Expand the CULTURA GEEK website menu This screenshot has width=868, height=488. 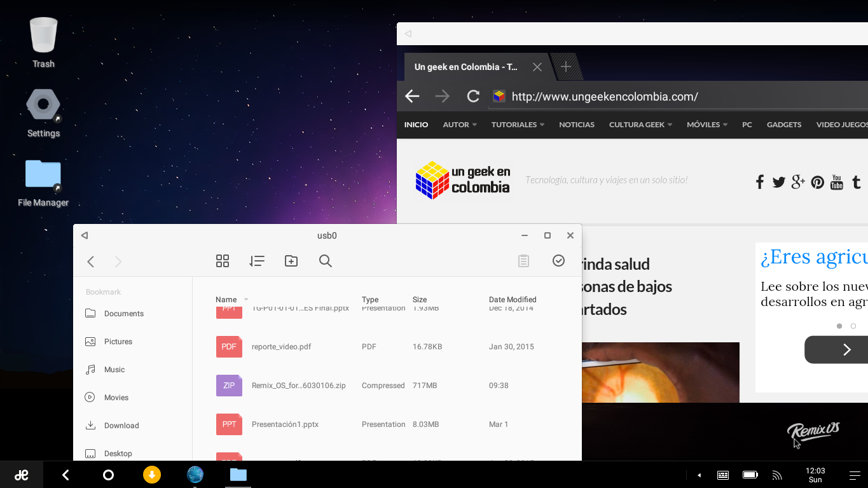point(640,125)
